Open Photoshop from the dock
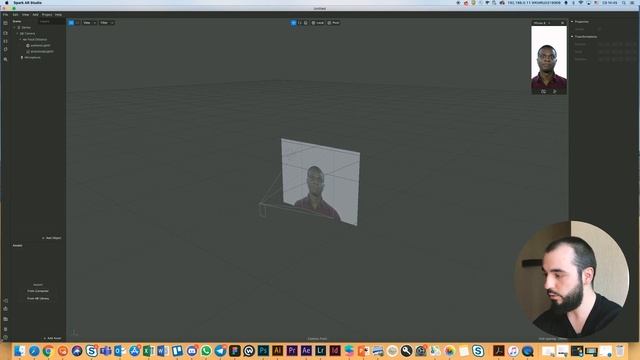The image size is (640, 360). [263, 351]
